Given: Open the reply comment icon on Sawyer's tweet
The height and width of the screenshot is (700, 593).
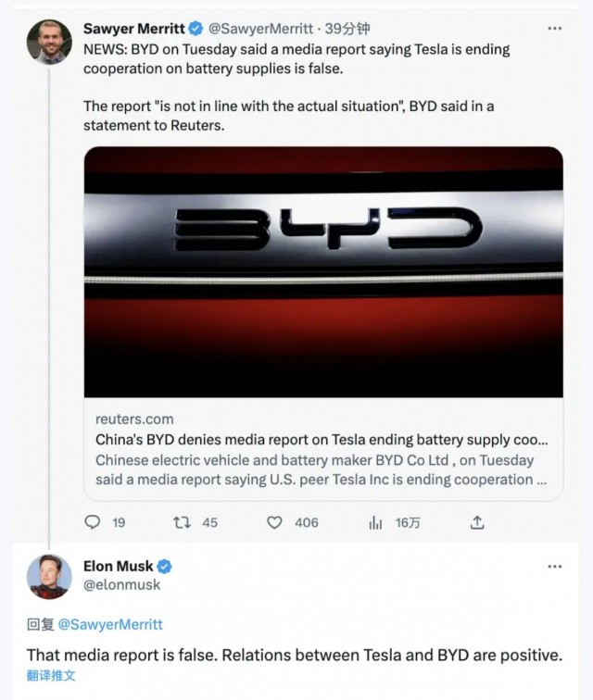Looking at the screenshot, I should 93,522.
